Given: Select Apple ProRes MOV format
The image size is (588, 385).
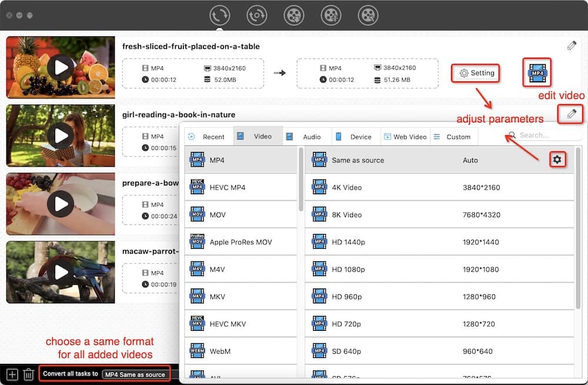Looking at the screenshot, I should point(241,242).
